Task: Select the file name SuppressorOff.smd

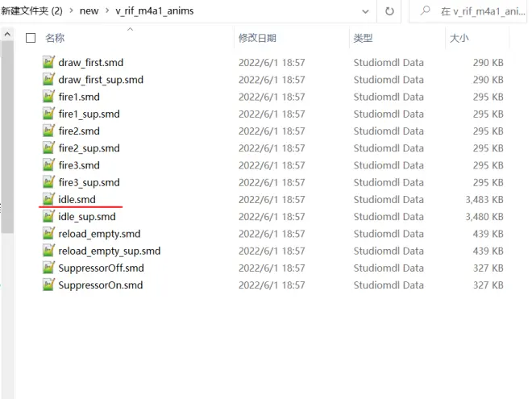Action: (101, 268)
